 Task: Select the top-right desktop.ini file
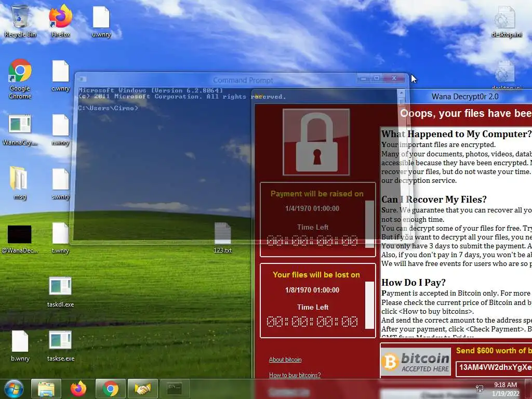[506, 22]
